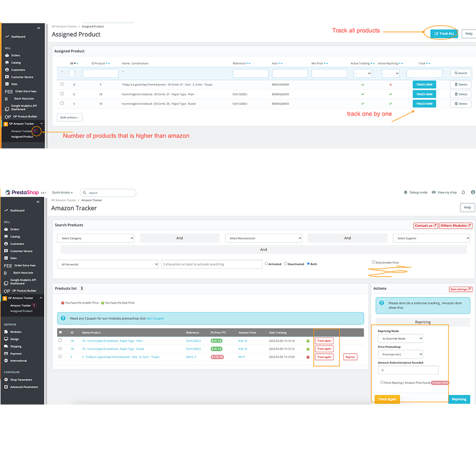Open Order Extra Fees in Amazon Tracker sidebar
The height and width of the screenshot is (476, 476).
(x=25, y=265)
